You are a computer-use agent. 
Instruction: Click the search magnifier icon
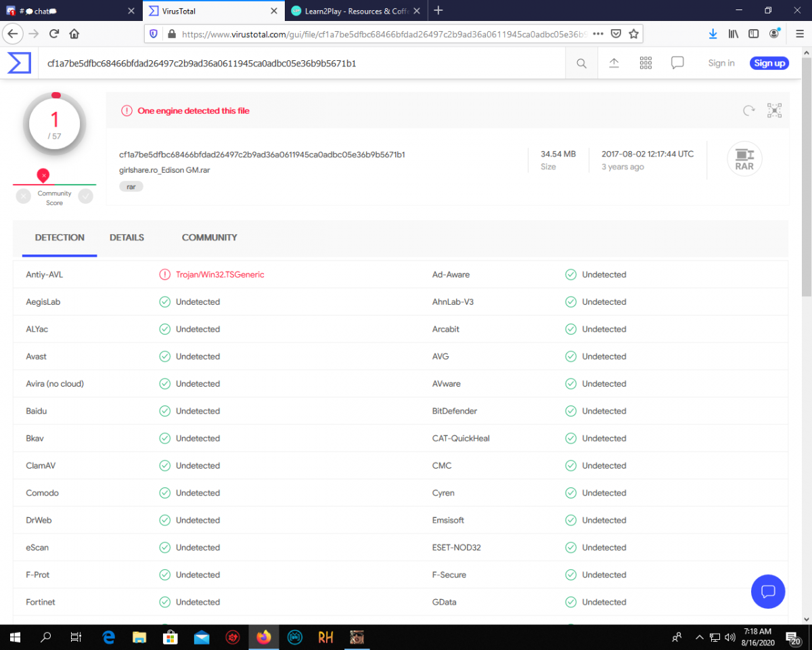(x=581, y=63)
